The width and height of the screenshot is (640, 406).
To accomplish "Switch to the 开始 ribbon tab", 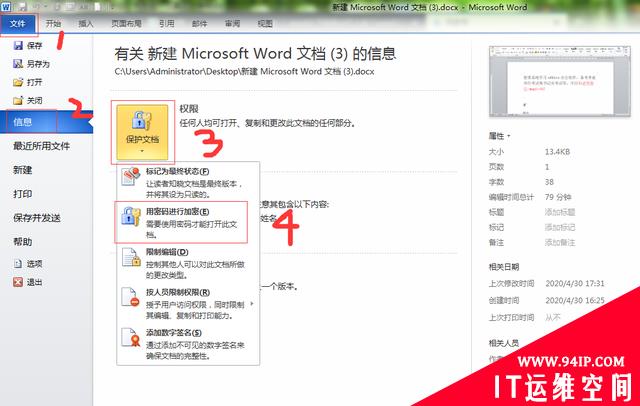I will pos(53,24).
